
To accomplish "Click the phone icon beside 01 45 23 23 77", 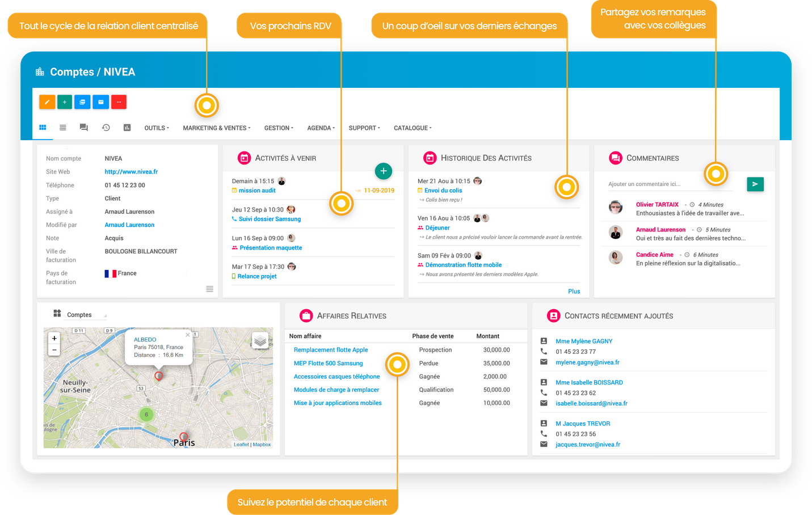I will coord(544,352).
